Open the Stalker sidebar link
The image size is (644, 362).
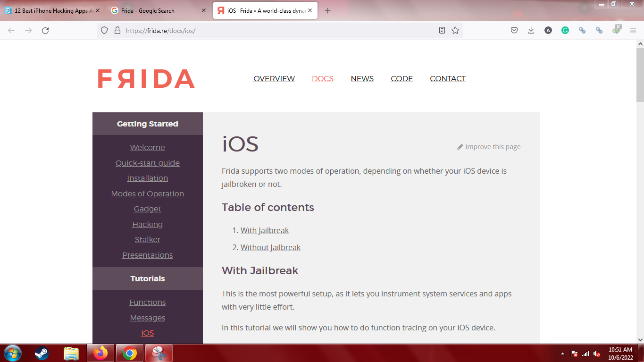click(148, 240)
